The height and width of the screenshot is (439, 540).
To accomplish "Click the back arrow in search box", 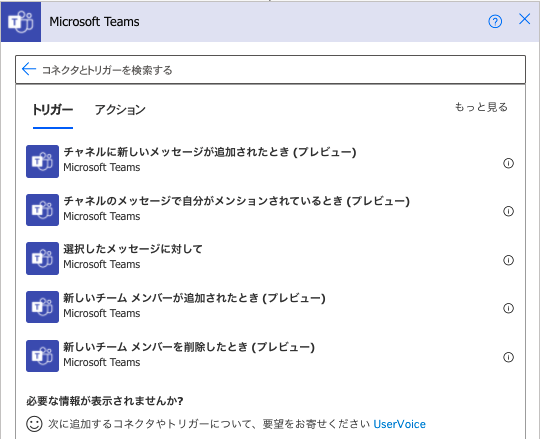I will (29, 69).
